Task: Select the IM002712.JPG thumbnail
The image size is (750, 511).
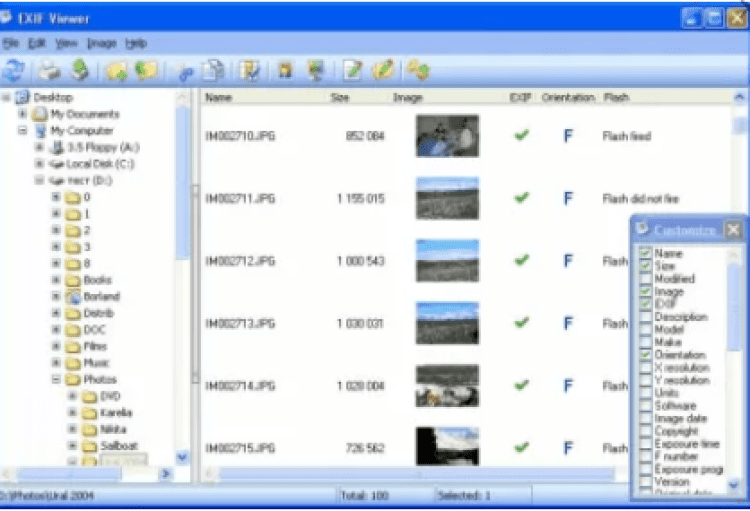Action: point(447,261)
